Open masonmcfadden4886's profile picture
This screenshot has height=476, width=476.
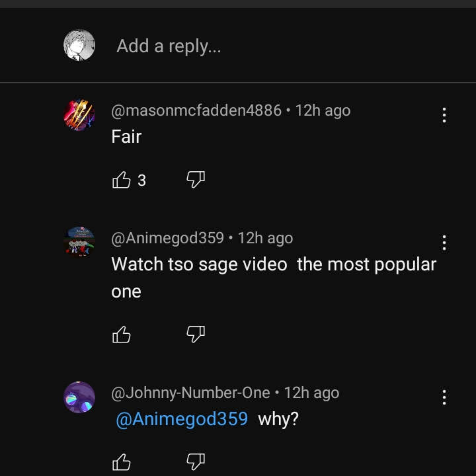(x=79, y=116)
